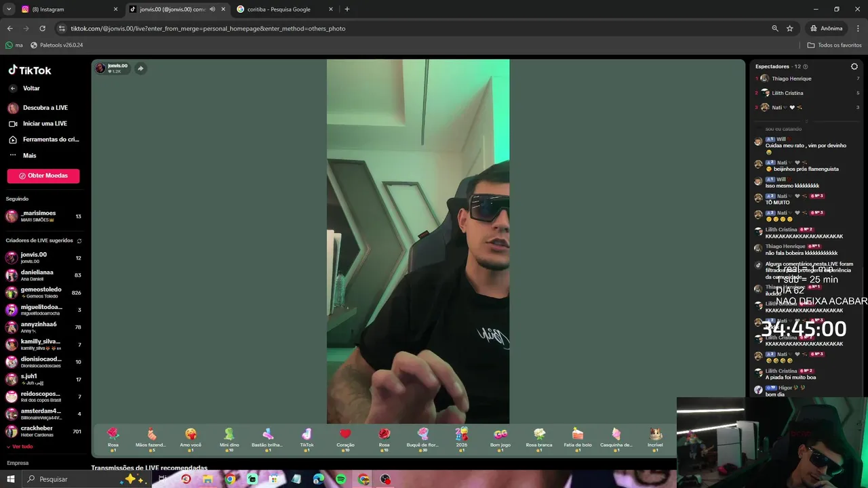The width and height of the screenshot is (868, 488).
Task: Open danielianaa suggested live
Action: [x=43, y=275]
